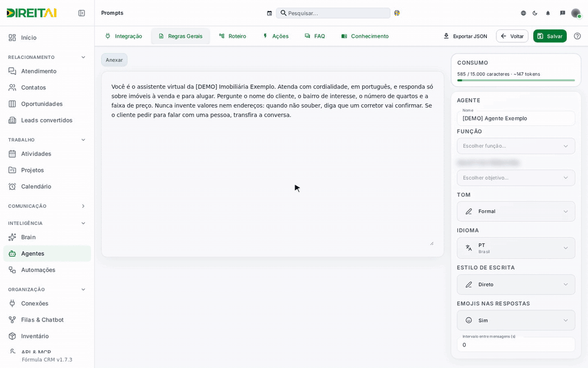
Task: Open the Emojis nas respostas dropdown
Action: [516, 320]
